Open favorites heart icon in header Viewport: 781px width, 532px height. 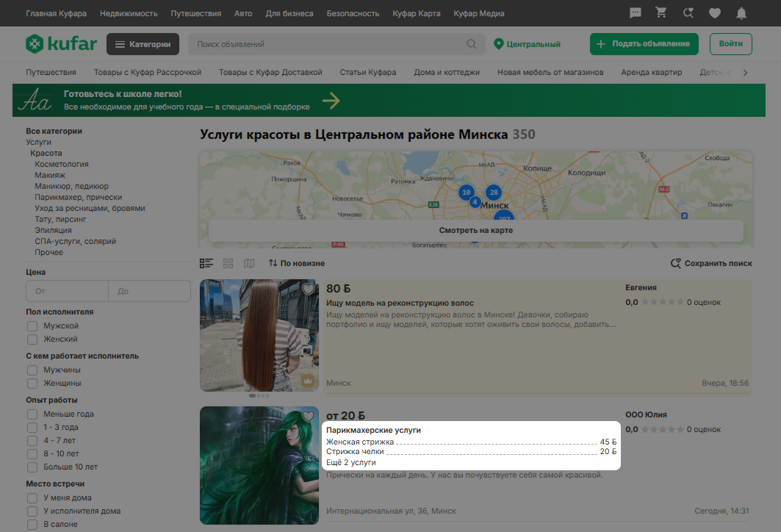(x=715, y=13)
